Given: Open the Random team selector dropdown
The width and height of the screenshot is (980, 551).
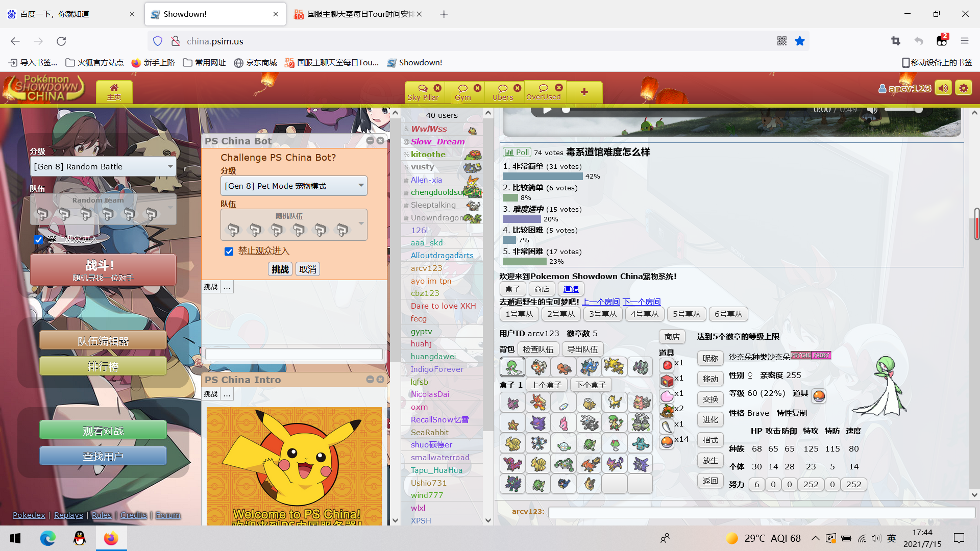Looking at the screenshot, I should [x=103, y=209].
